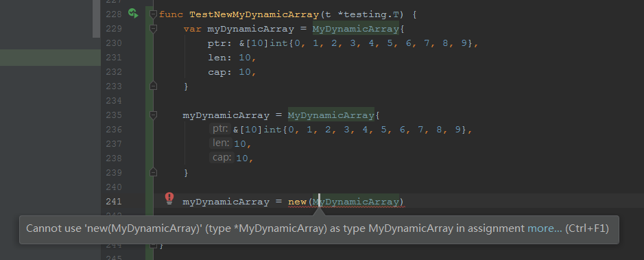
Task: Click line number 230 in the gutter
Action: (x=114, y=43)
